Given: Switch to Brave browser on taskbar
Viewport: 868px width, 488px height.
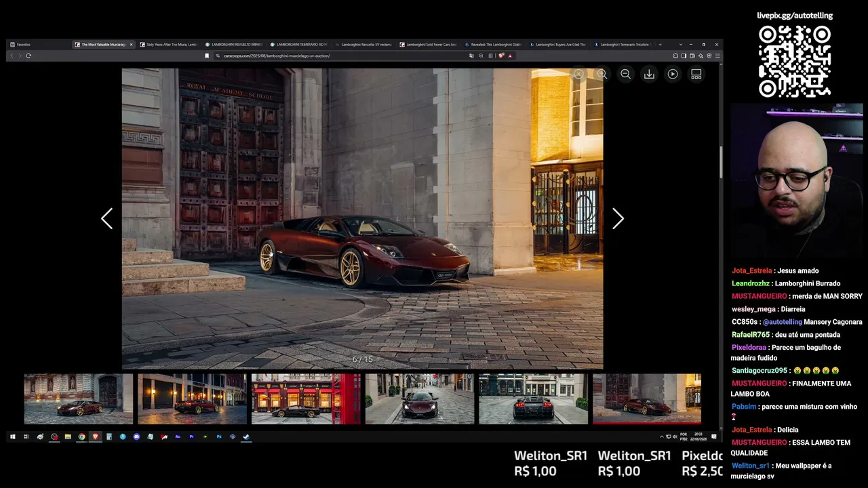Looking at the screenshot, I should [95, 437].
